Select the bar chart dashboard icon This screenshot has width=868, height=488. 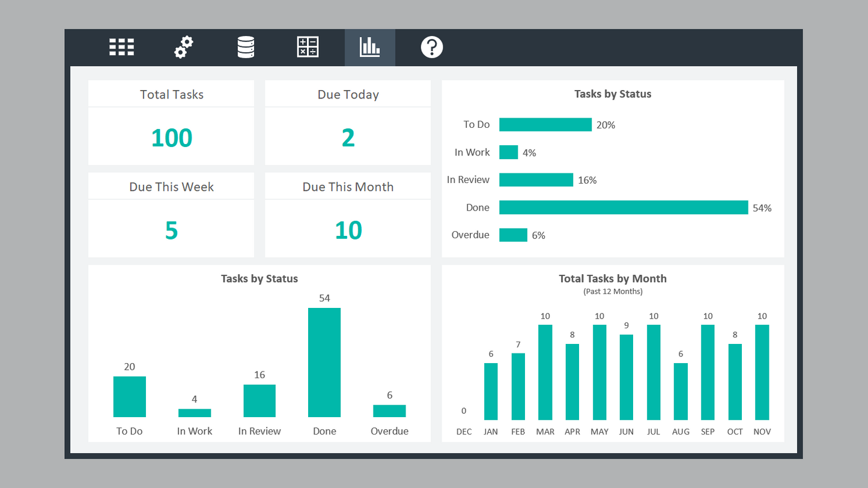(x=369, y=47)
